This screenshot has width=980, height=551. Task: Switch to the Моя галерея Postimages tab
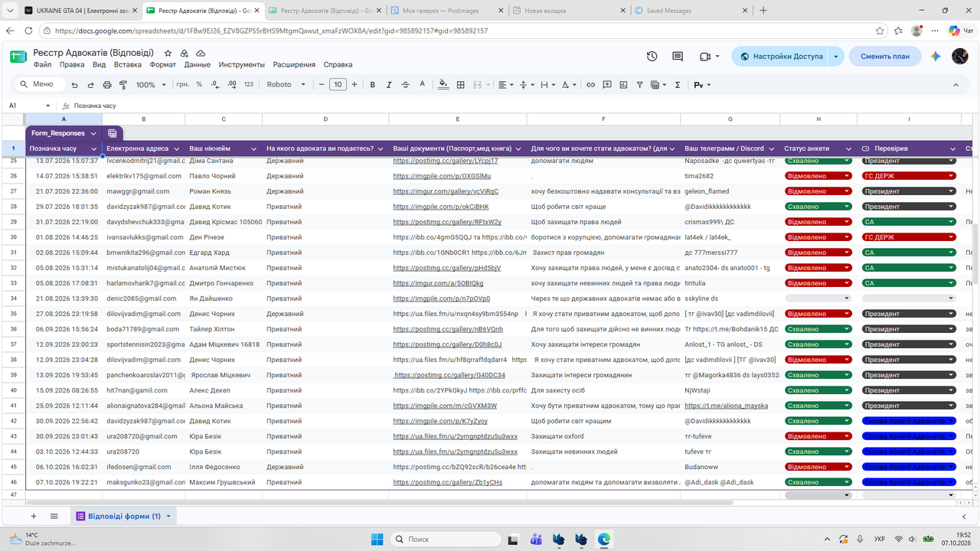click(x=446, y=11)
